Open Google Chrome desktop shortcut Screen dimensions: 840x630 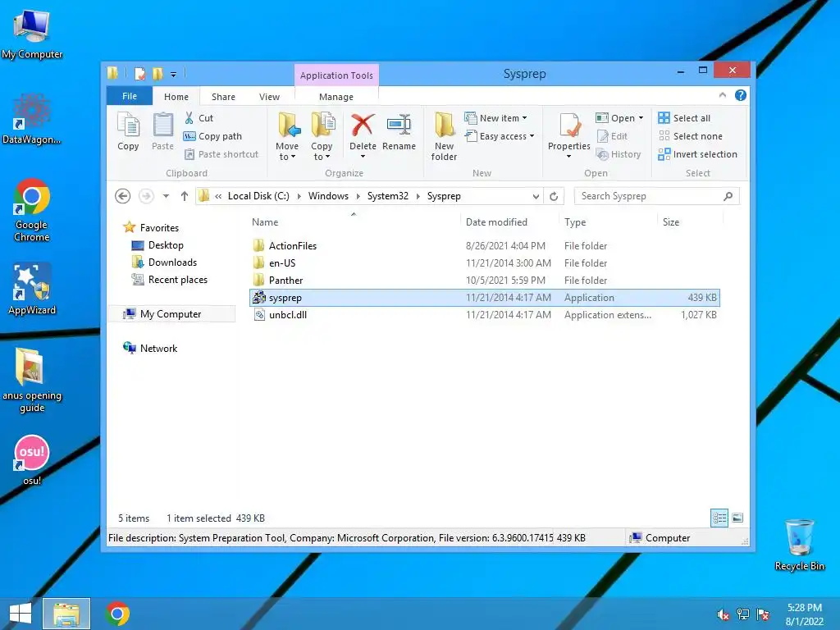click(32, 210)
